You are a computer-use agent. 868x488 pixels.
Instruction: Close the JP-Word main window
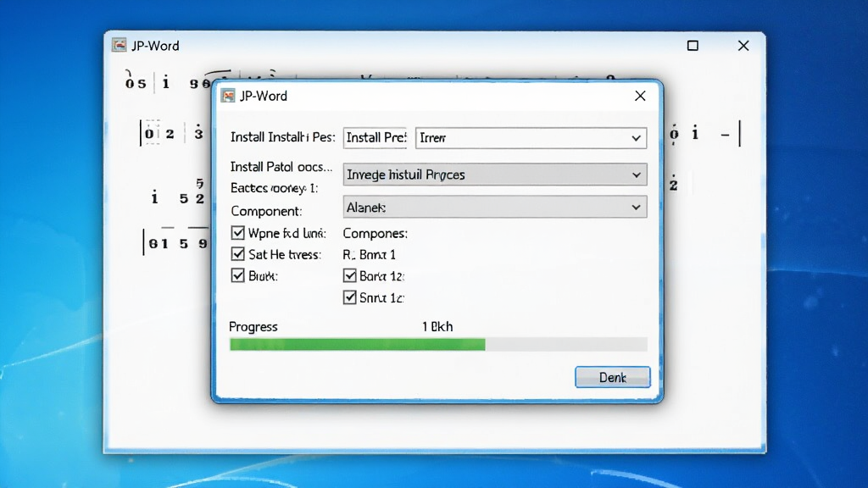(x=743, y=46)
